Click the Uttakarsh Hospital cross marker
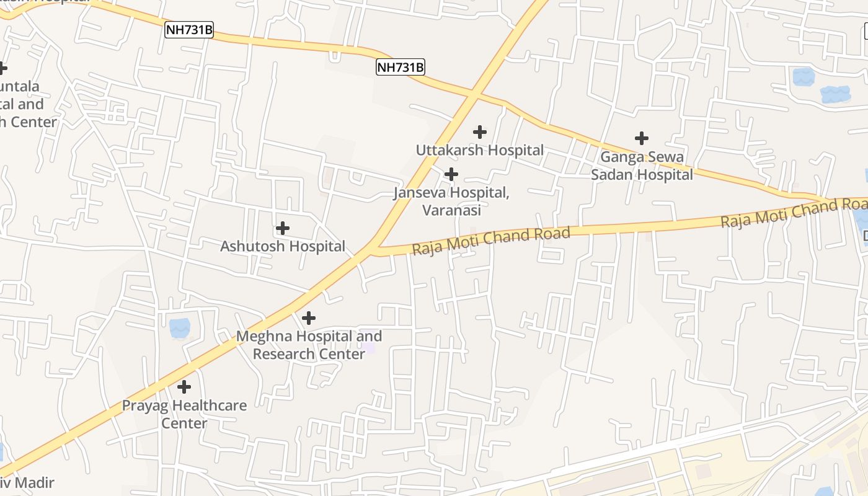This screenshot has width=868, height=496. [x=480, y=132]
